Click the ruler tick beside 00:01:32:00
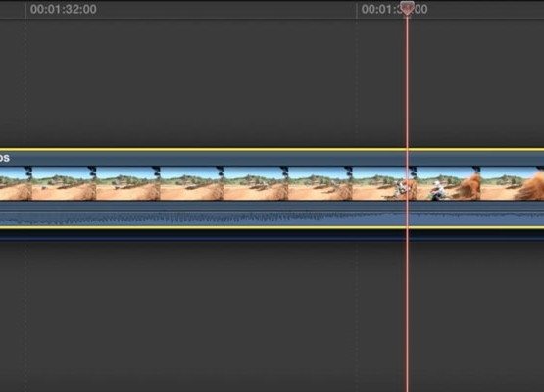Viewport: 544px width, 392px height. click(x=25, y=10)
